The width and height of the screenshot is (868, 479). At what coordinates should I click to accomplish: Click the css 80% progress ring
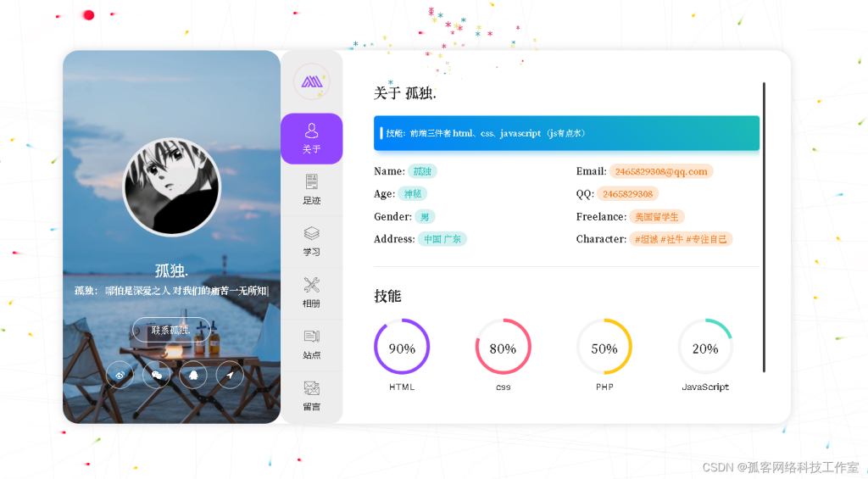tap(503, 347)
